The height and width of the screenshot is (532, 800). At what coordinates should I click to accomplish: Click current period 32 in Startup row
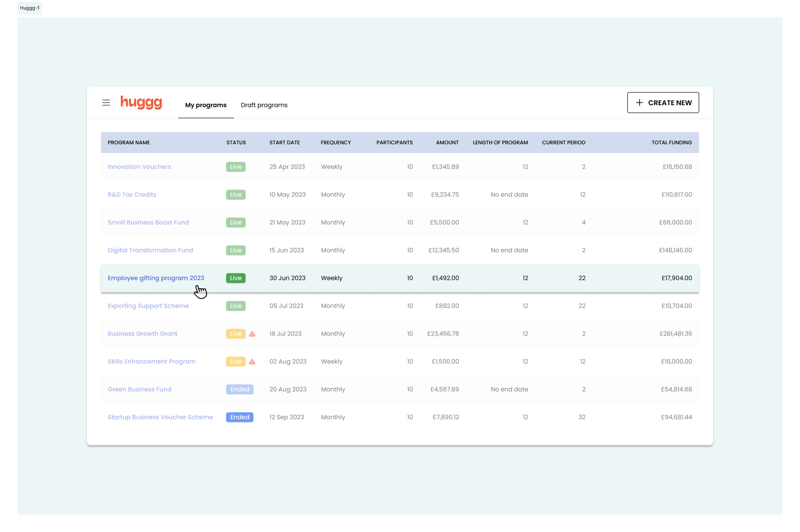click(582, 417)
